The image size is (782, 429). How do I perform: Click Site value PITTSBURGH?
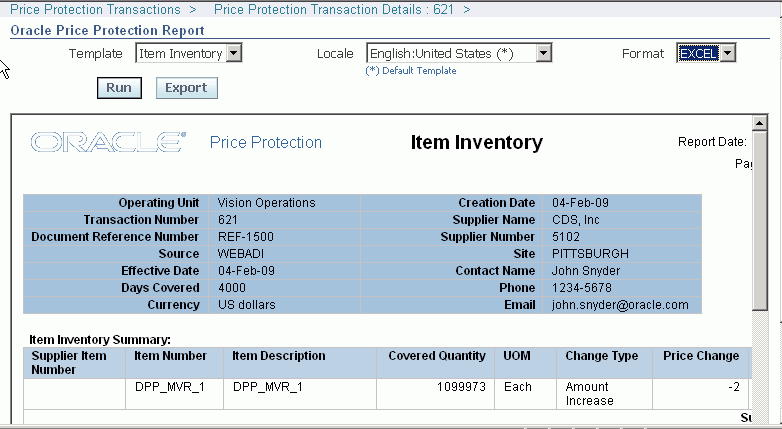coord(590,254)
